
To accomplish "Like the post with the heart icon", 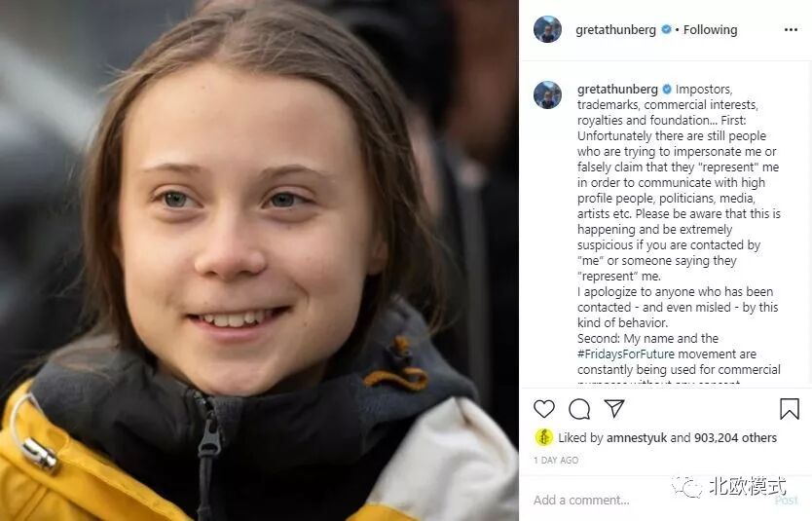I will [x=543, y=409].
